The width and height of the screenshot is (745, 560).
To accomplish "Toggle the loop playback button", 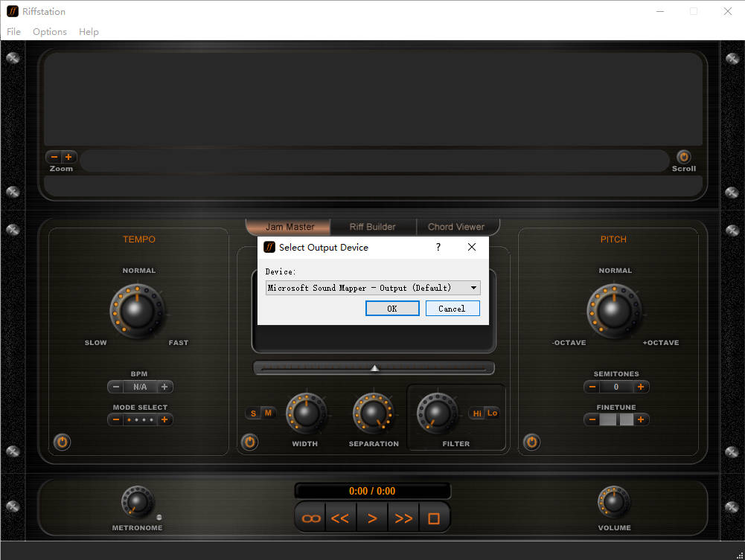I will tap(311, 518).
